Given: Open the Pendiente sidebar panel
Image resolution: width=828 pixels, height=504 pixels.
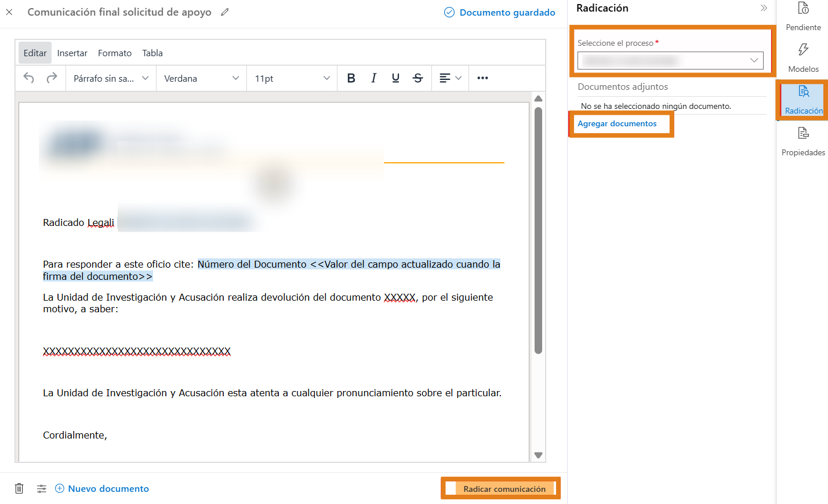Looking at the screenshot, I should (x=803, y=16).
